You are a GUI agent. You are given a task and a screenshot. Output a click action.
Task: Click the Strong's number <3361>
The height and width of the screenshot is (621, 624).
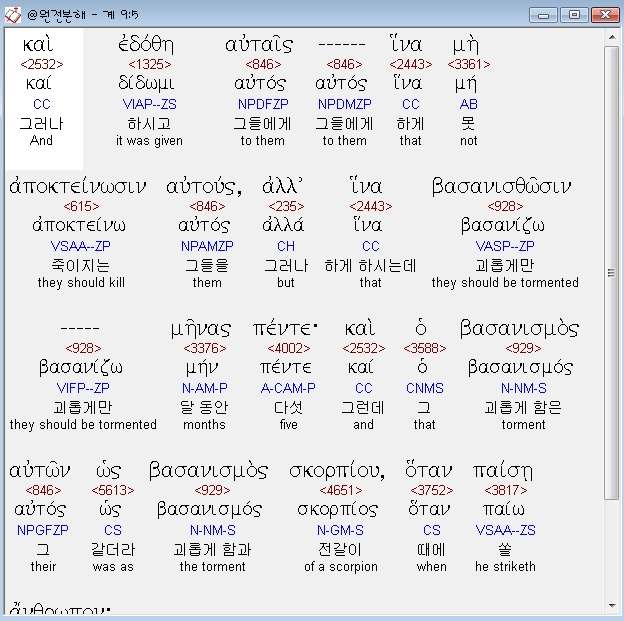[468, 64]
